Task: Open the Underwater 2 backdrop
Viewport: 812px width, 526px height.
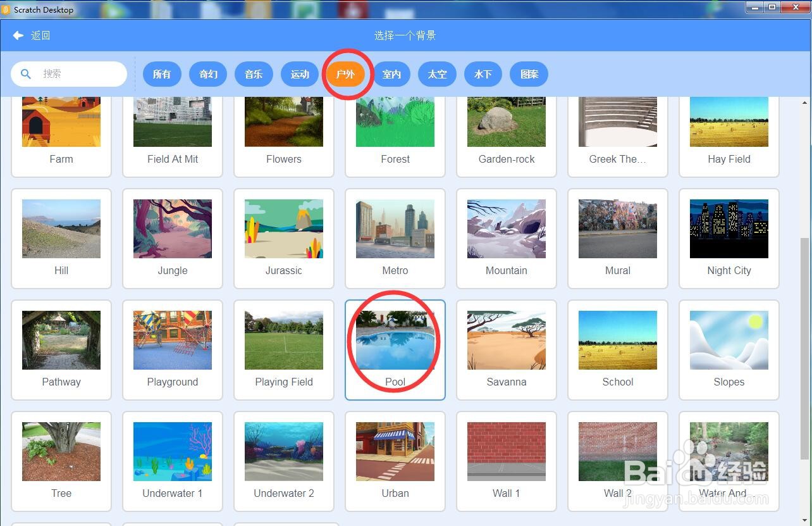Action: [x=284, y=461]
